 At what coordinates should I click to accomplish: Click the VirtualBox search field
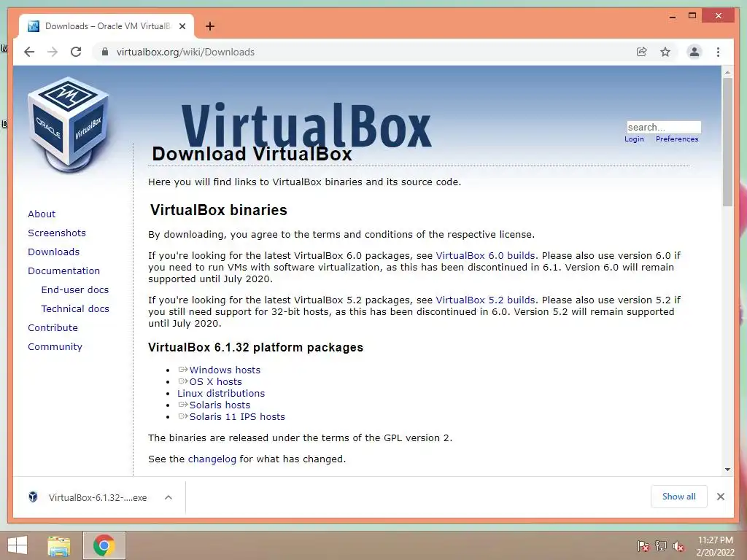point(664,127)
